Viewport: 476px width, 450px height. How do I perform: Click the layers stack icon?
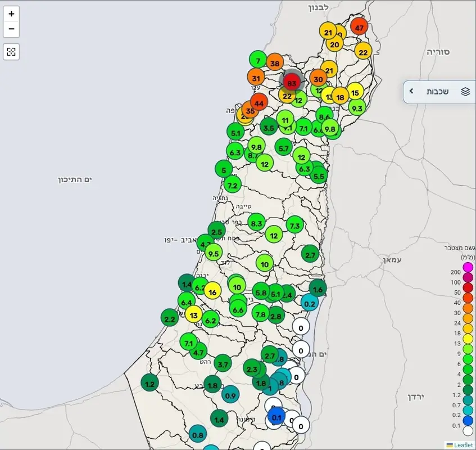click(465, 92)
